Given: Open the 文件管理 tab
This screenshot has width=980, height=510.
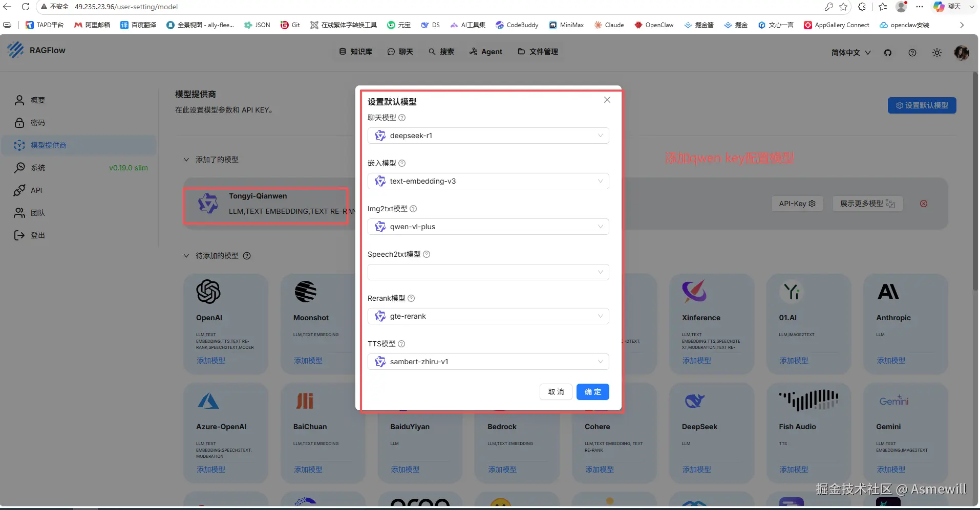Looking at the screenshot, I should tap(538, 52).
